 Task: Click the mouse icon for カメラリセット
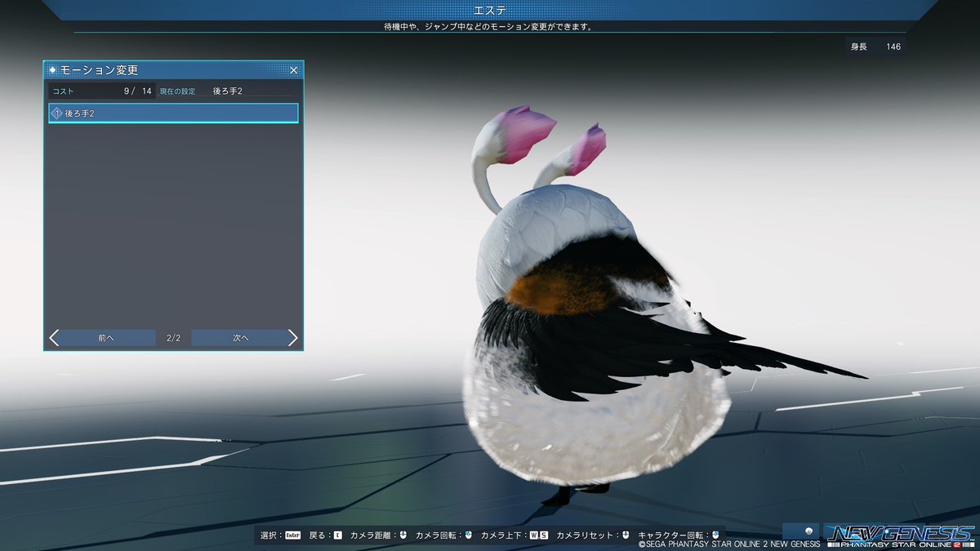pyautogui.click(x=626, y=535)
